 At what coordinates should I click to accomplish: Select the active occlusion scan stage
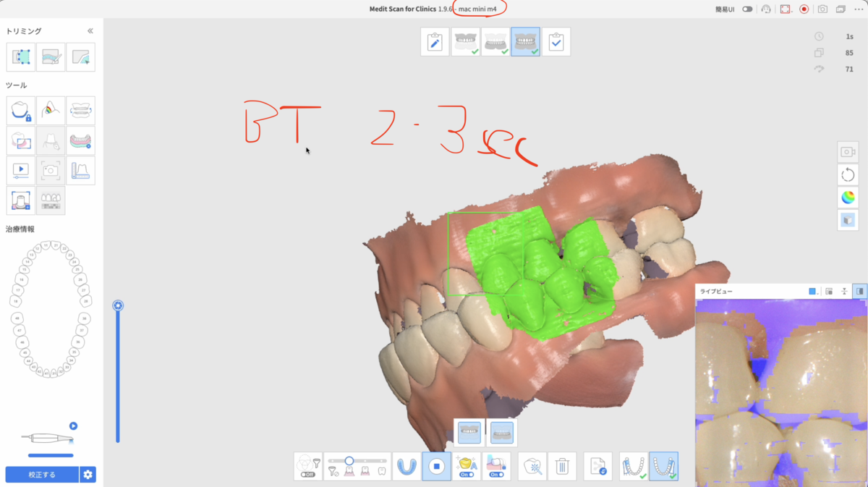525,42
